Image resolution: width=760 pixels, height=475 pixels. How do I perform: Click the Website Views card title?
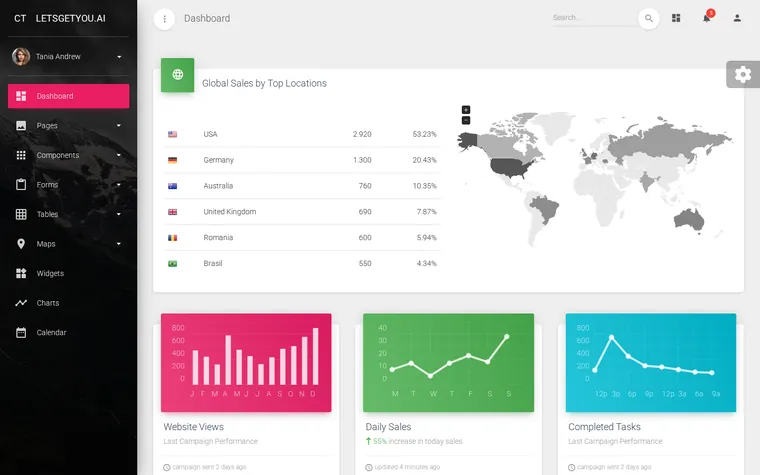193,427
